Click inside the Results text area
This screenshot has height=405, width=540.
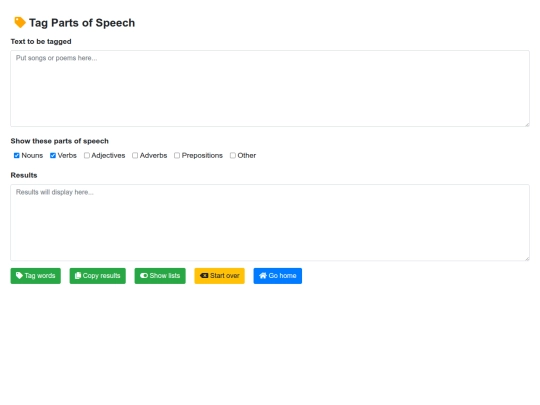[270, 222]
